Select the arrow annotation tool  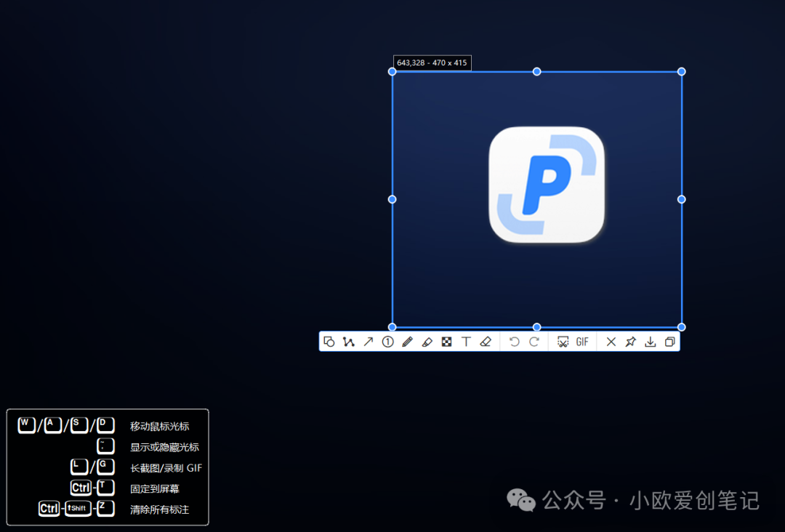coord(369,342)
